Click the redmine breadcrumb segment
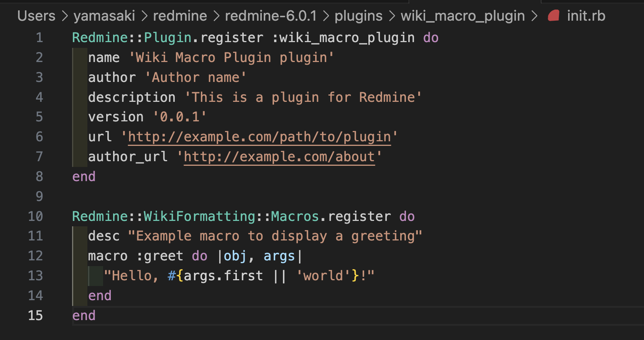 tap(180, 16)
